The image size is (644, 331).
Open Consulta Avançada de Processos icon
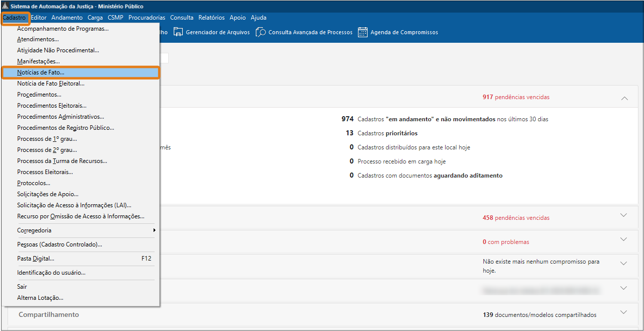[x=260, y=32]
